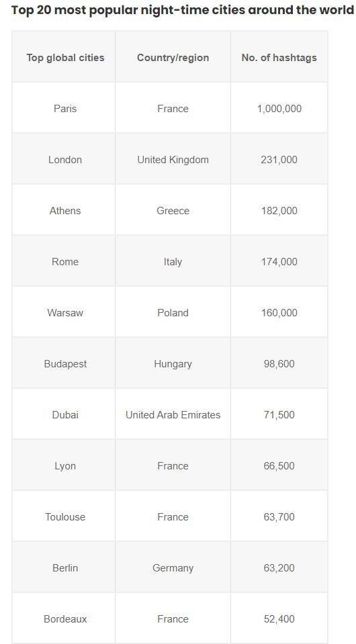Viewport: 356px width, 644px height.
Task: Click the Bordeaux city cell
Action: (65, 619)
